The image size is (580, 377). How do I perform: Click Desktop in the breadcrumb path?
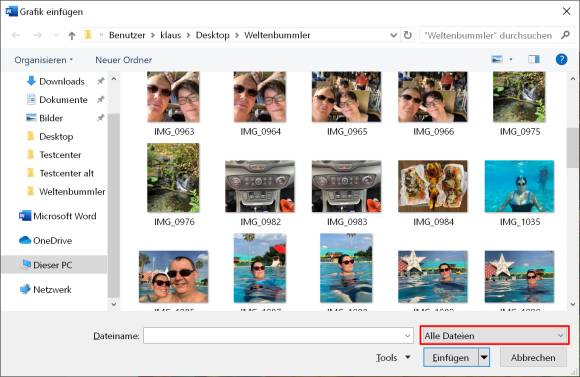(x=213, y=35)
